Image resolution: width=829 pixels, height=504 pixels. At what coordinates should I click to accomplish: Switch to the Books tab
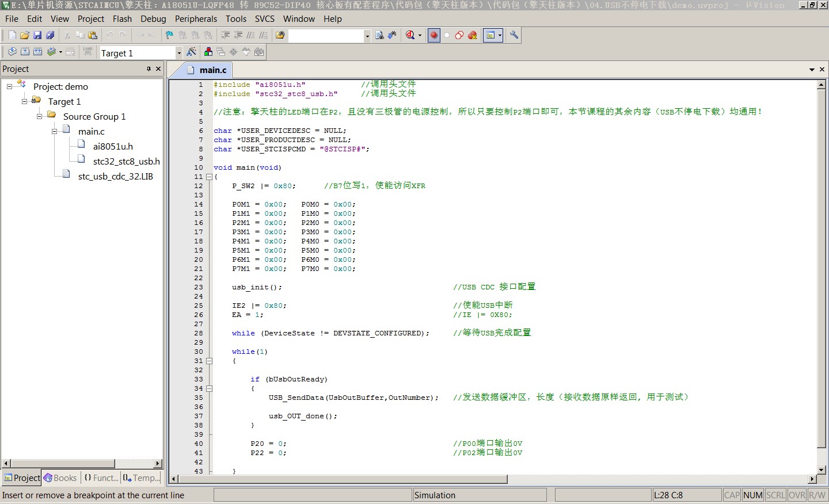[60, 478]
